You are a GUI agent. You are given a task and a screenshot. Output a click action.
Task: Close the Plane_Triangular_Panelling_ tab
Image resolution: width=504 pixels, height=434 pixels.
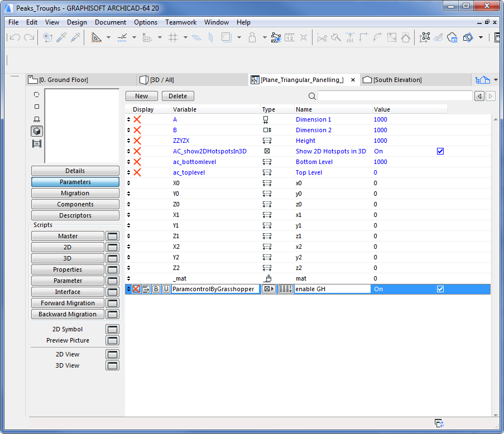(353, 80)
